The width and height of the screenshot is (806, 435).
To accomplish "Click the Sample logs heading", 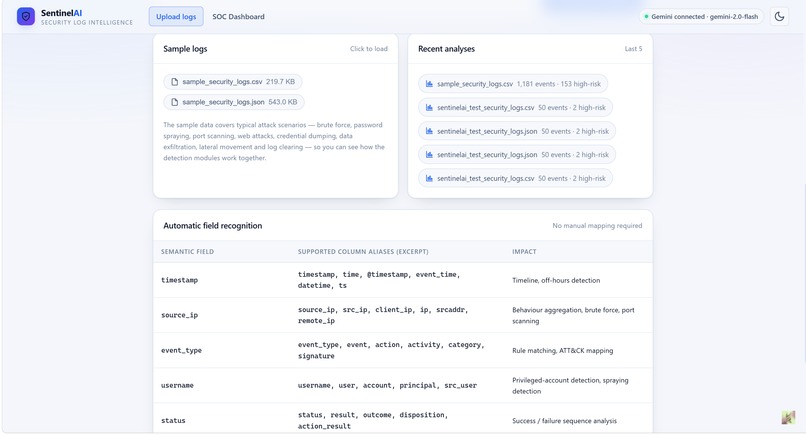I will click(185, 49).
